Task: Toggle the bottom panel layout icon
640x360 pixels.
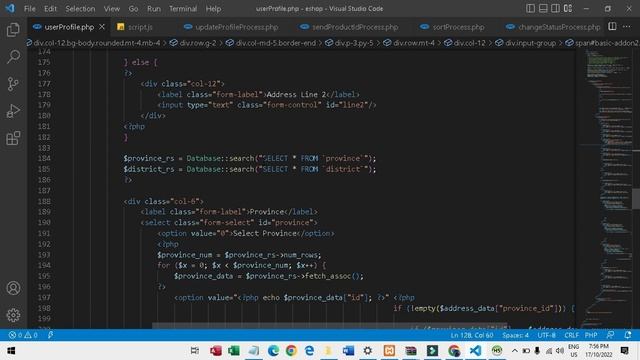Action: click(x=543, y=8)
